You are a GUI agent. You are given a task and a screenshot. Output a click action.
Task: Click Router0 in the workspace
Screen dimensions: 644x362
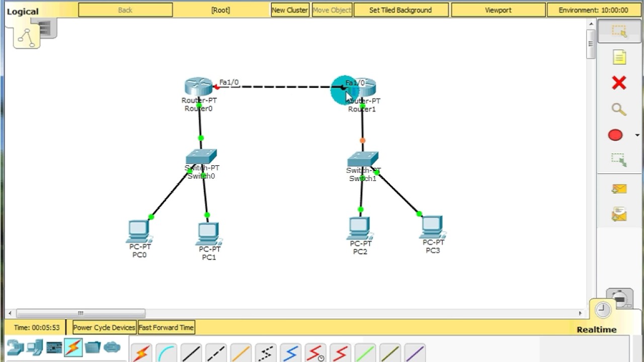coord(199,86)
